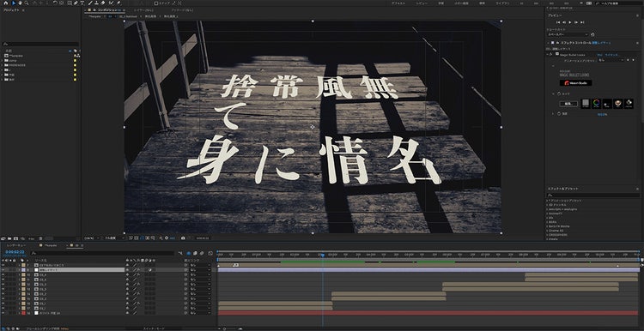Select the Puppet Pin tool
This screenshot has width=644, height=331.
coord(118,3)
